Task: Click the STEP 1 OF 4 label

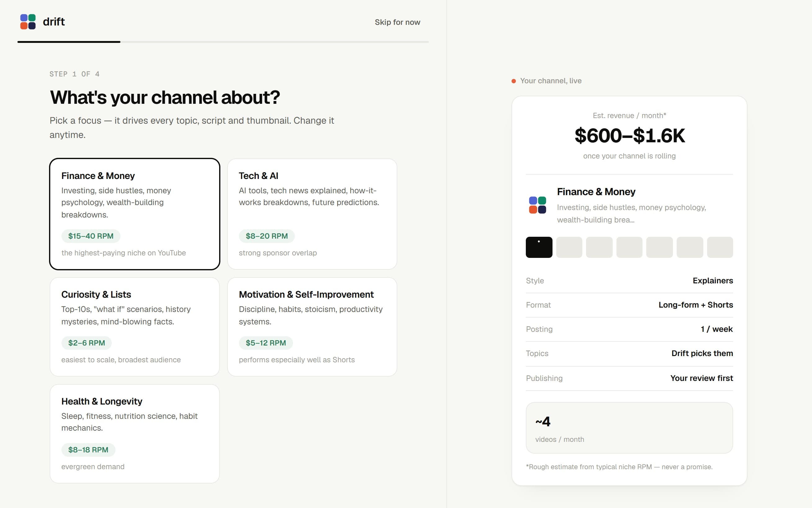Action: (74, 74)
